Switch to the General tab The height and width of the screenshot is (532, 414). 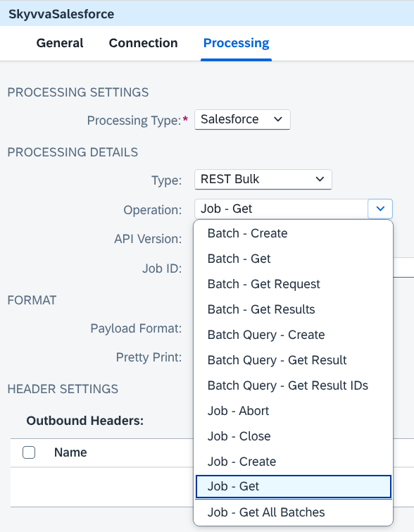tap(60, 43)
